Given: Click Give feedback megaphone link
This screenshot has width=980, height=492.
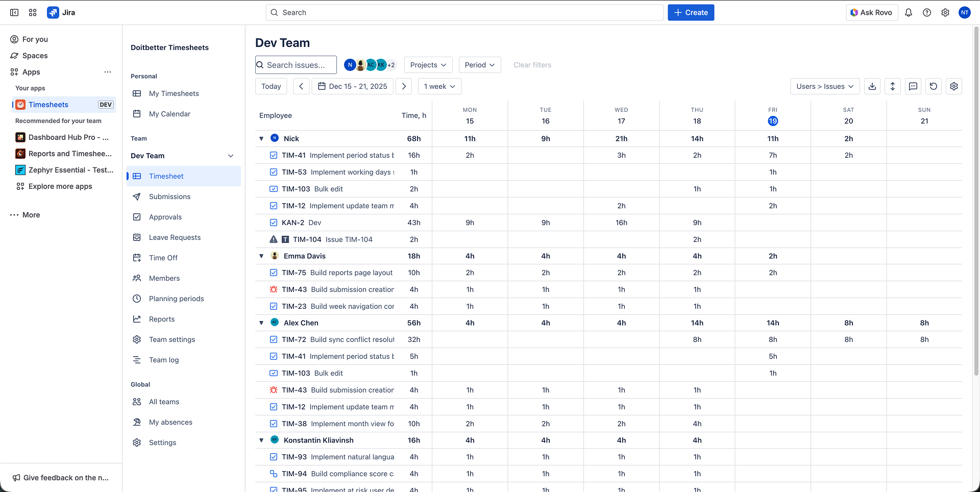Looking at the screenshot, I should click(x=60, y=478).
